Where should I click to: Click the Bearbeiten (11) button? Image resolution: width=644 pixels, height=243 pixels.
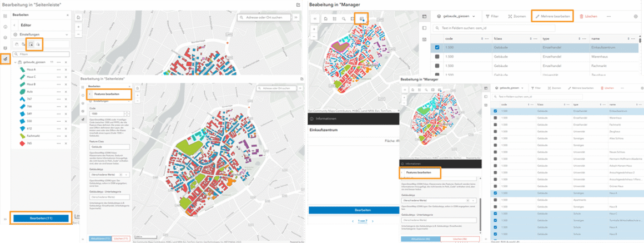tap(41, 219)
